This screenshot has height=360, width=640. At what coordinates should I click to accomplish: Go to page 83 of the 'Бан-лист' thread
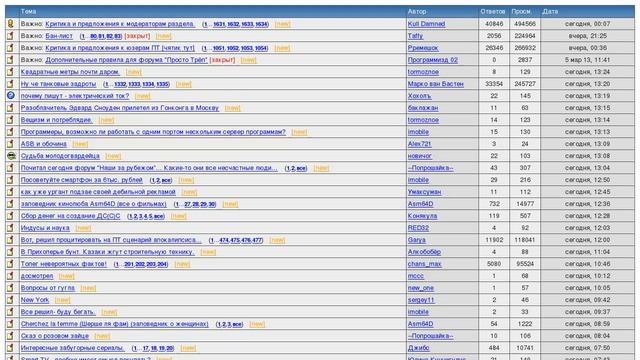pos(118,36)
